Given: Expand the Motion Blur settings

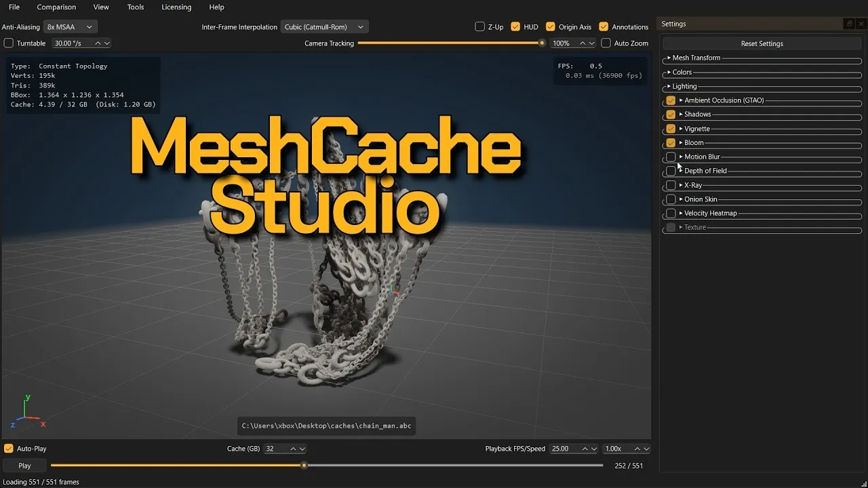Looking at the screenshot, I should click(x=681, y=157).
